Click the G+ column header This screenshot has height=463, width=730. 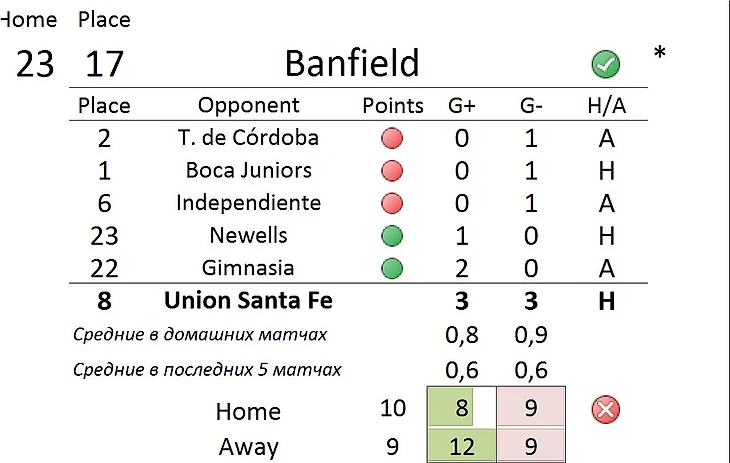(x=461, y=106)
